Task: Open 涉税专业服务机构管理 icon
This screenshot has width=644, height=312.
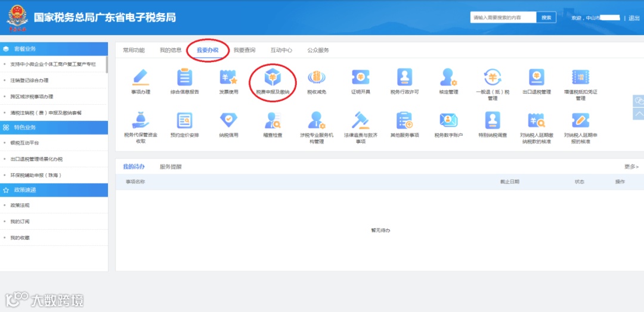Action: (317, 120)
